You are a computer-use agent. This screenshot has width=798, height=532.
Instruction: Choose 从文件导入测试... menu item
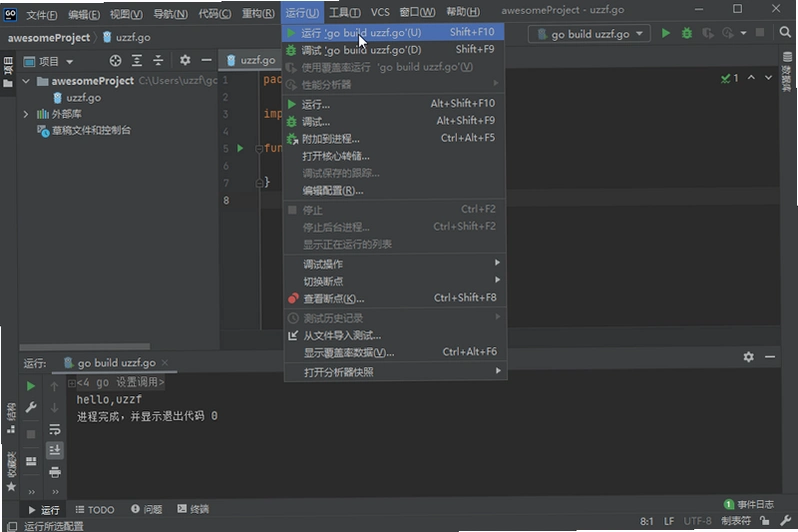(x=394, y=335)
